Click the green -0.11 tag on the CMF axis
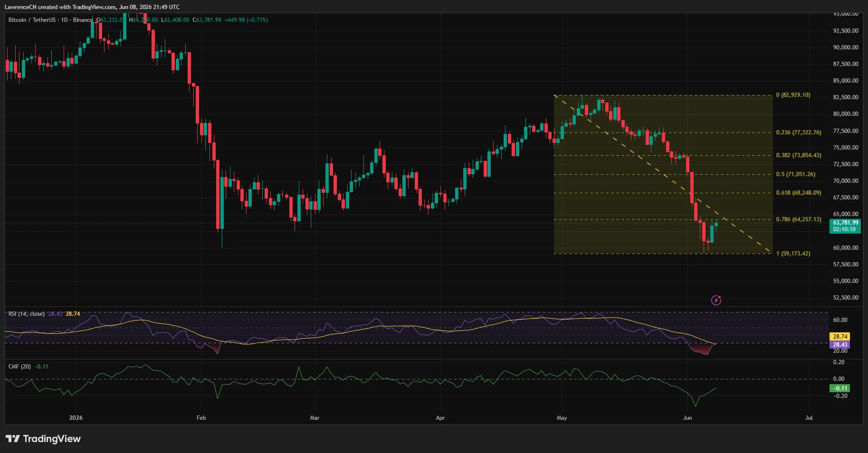868x453 pixels. pyautogui.click(x=840, y=388)
